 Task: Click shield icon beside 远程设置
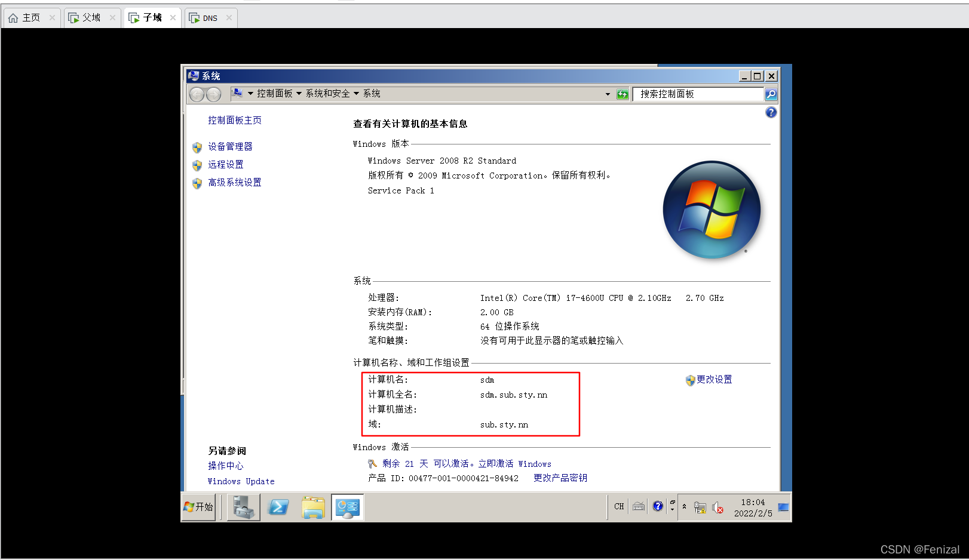click(x=197, y=165)
